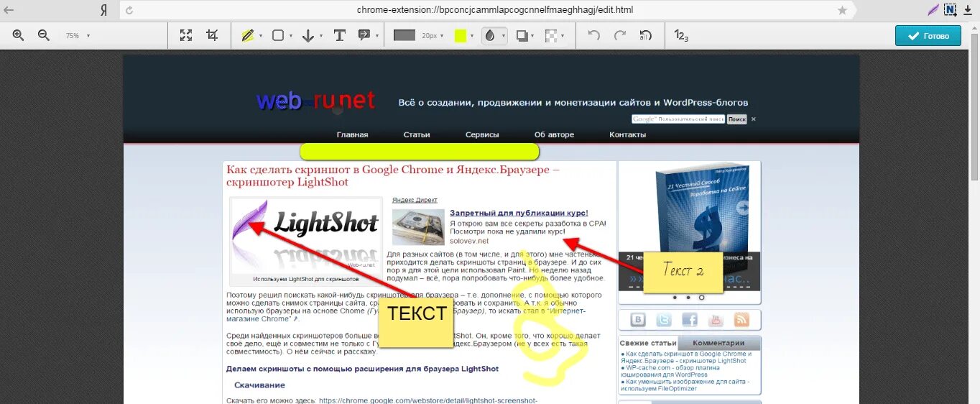This screenshot has width=980, height=404.
Task: Expand the droplet tool dropdown arrow
Action: point(503,36)
